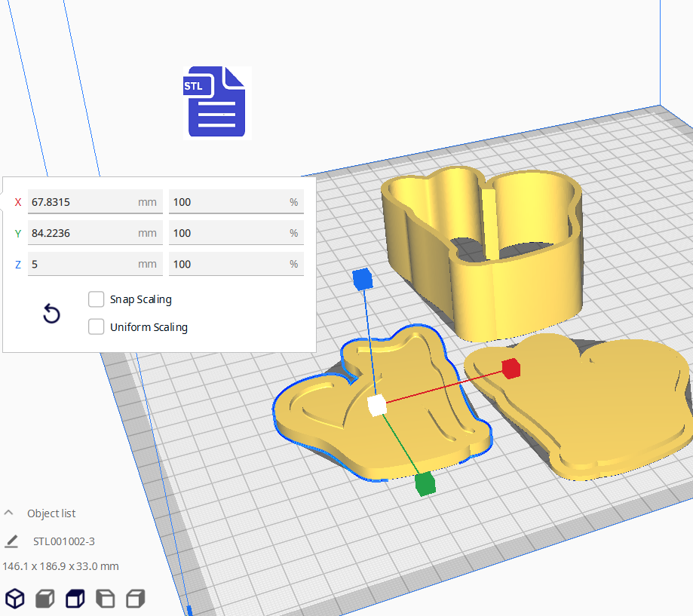Click the X size field in mm
Image resolution: width=693 pixels, height=616 pixels.
click(83, 202)
